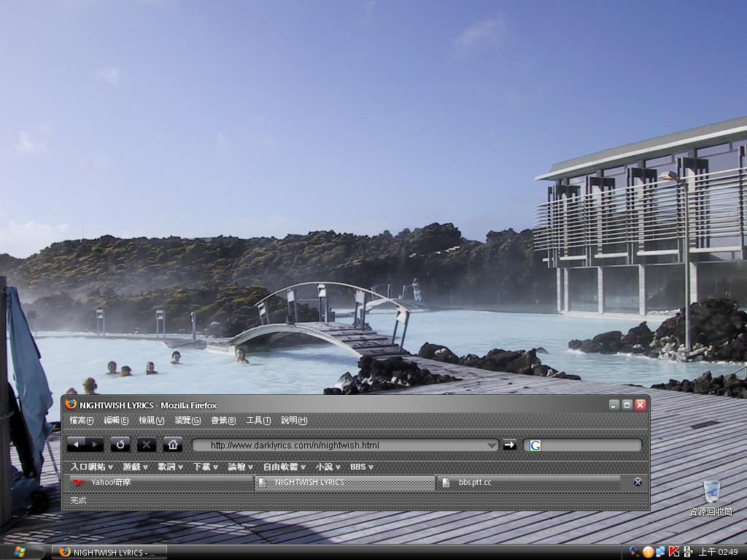Image resolution: width=747 pixels, height=560 pixels.
Task: Go to the Home page icon
Action: coord(173,445)
